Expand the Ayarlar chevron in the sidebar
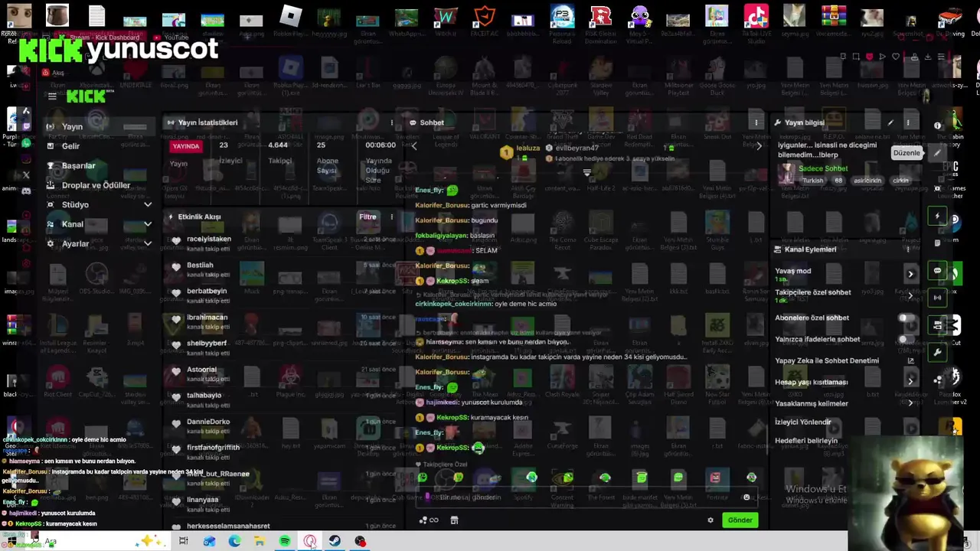 (x=148, y=244)
